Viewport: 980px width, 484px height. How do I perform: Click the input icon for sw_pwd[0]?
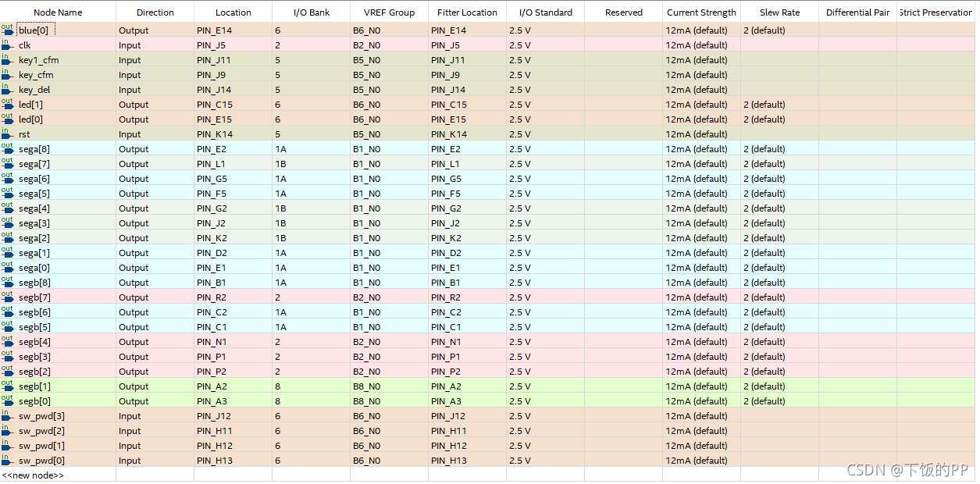pos(8,461)
